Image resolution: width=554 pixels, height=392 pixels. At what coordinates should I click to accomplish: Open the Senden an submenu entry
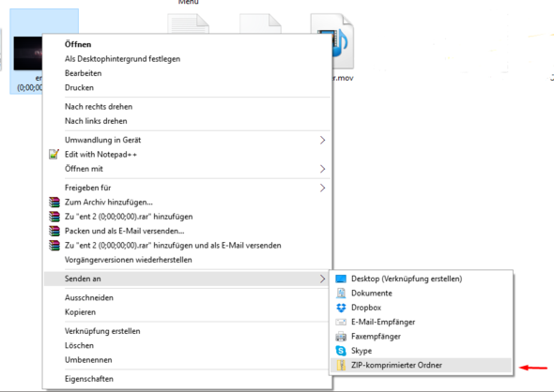188,279
